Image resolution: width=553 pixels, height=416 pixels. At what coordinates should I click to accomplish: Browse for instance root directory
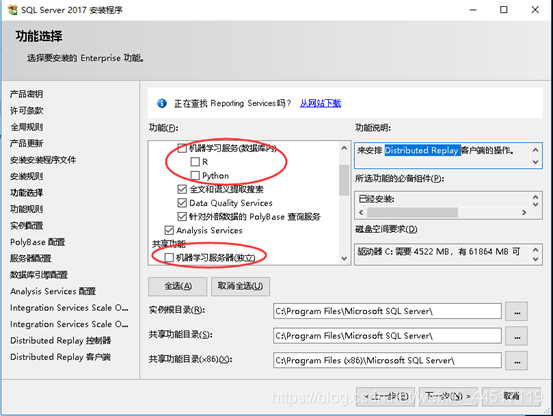click(516, 311)
